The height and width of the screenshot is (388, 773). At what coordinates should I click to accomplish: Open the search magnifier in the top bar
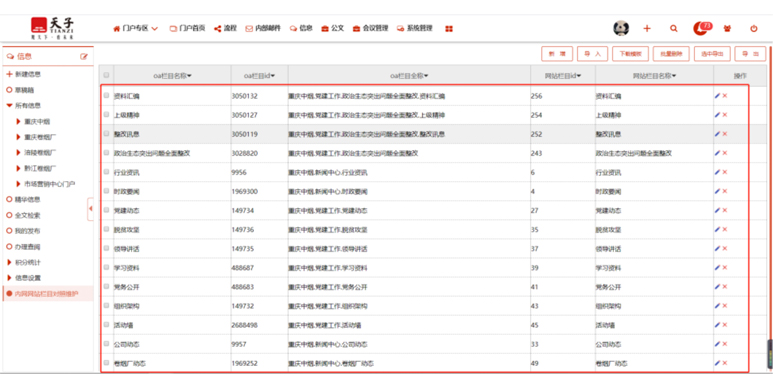click(673, 29)
